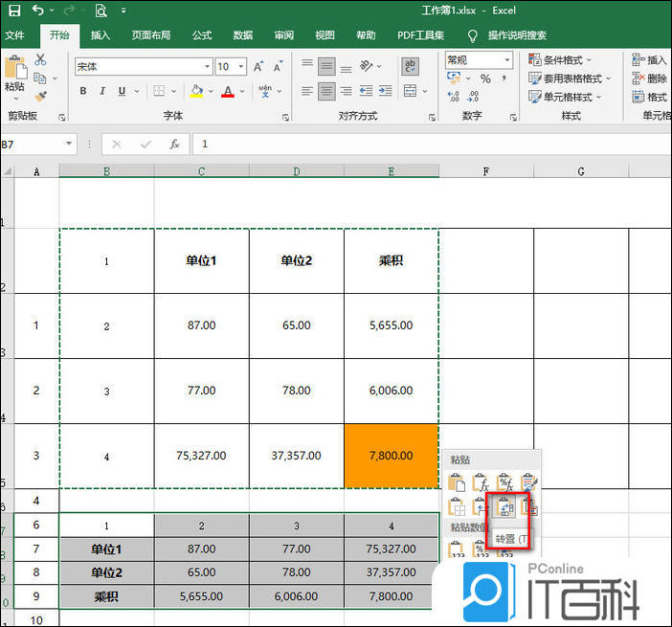The width and height of the screenshot is (672, 627).
Task: Click the decrease decimal icon
Action: [x=473, y=97]
